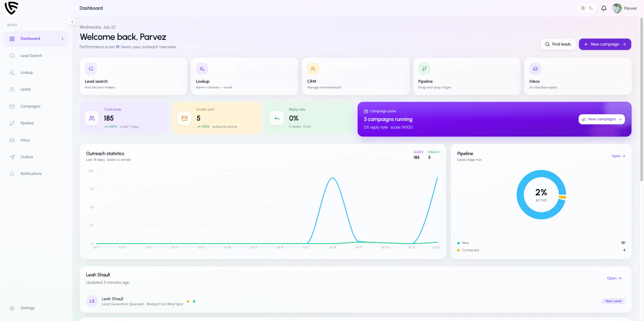Screen dimensions: 644x321
Task: Open Pipeline panel via Open link
Action: tap(618, 156)
